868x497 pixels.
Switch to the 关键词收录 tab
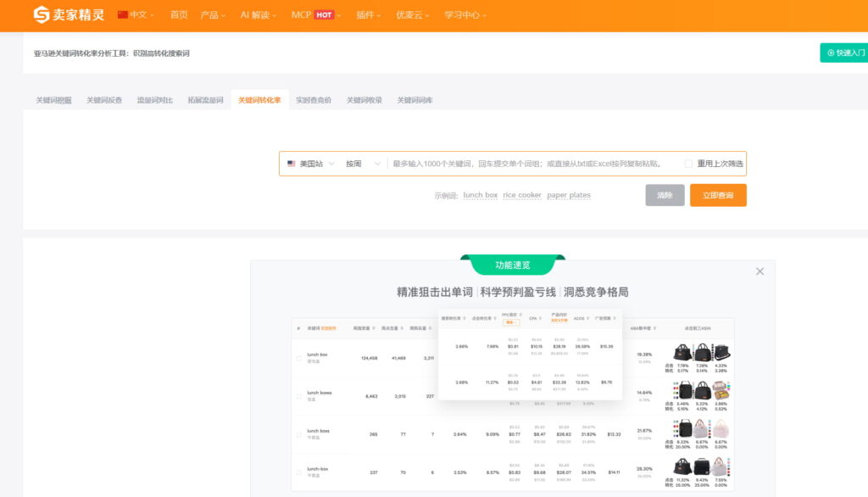click(x=364, y=100)
